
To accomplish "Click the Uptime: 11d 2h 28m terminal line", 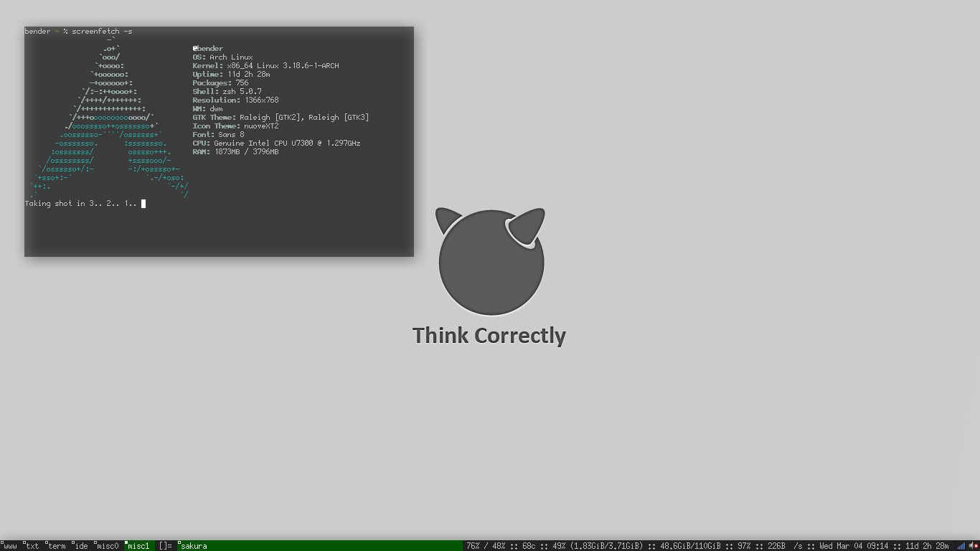I will (231, 75).
